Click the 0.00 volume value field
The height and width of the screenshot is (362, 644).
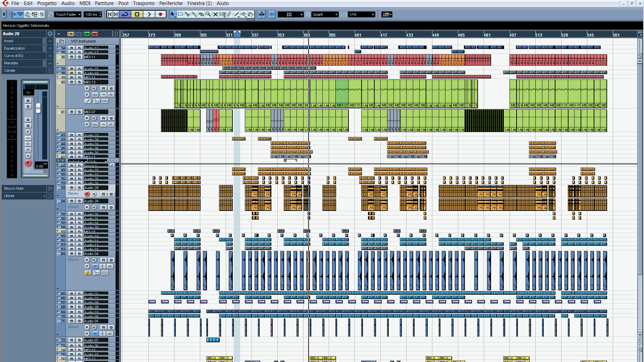click(x=40, y=166)
